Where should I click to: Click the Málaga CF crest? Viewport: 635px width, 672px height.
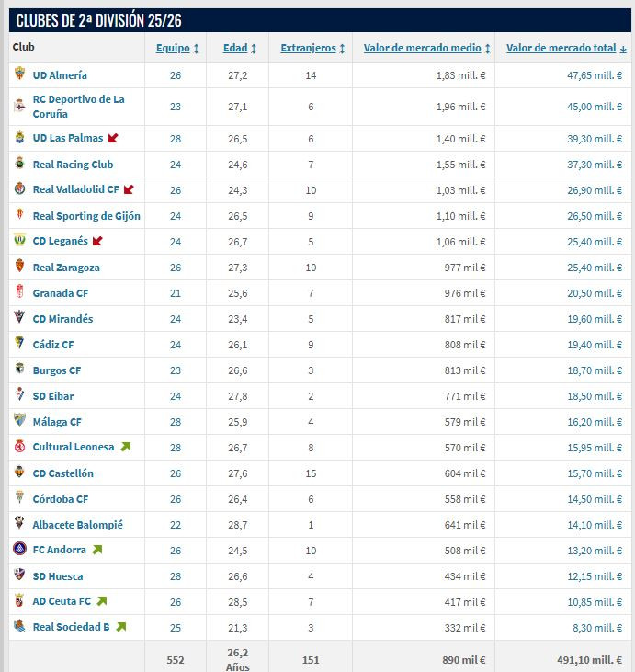(x=19, y=419)
